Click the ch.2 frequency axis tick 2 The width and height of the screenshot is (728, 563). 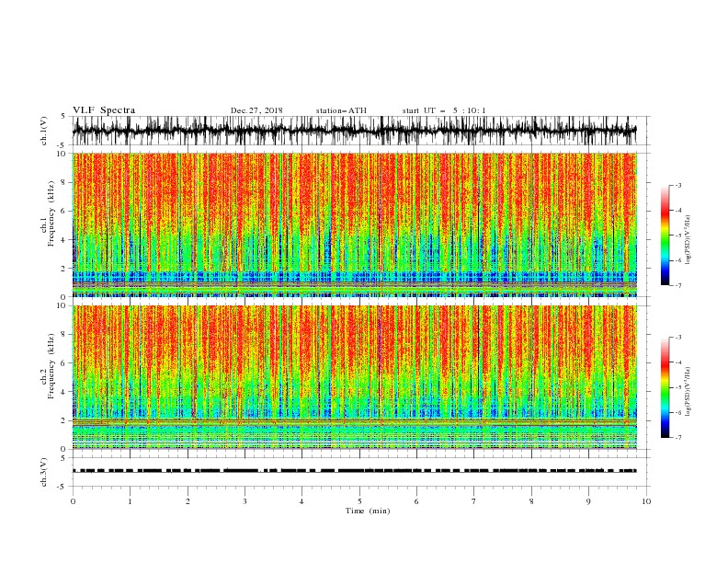tap(64, 421)
